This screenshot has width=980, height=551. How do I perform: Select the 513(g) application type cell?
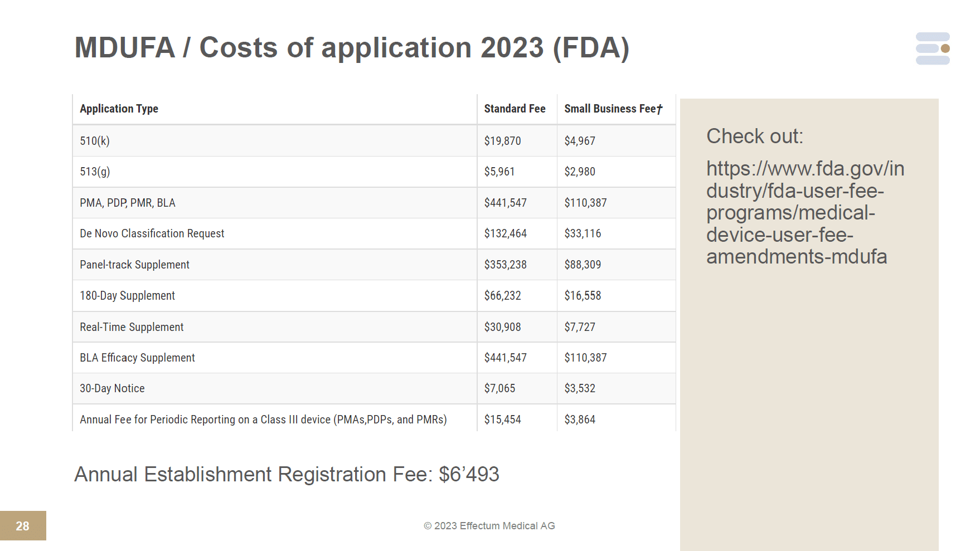(x=95, y=172)
